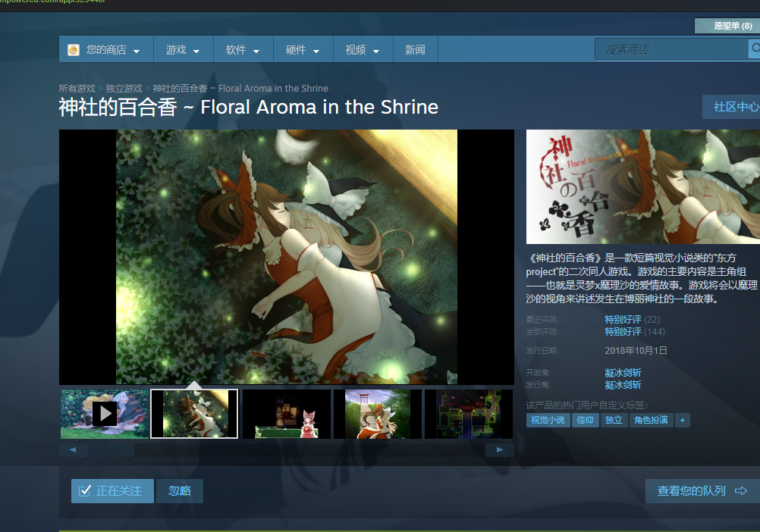Open the developer 凝冰剑斩 link
760x532 pixels.
pos(623,373)
